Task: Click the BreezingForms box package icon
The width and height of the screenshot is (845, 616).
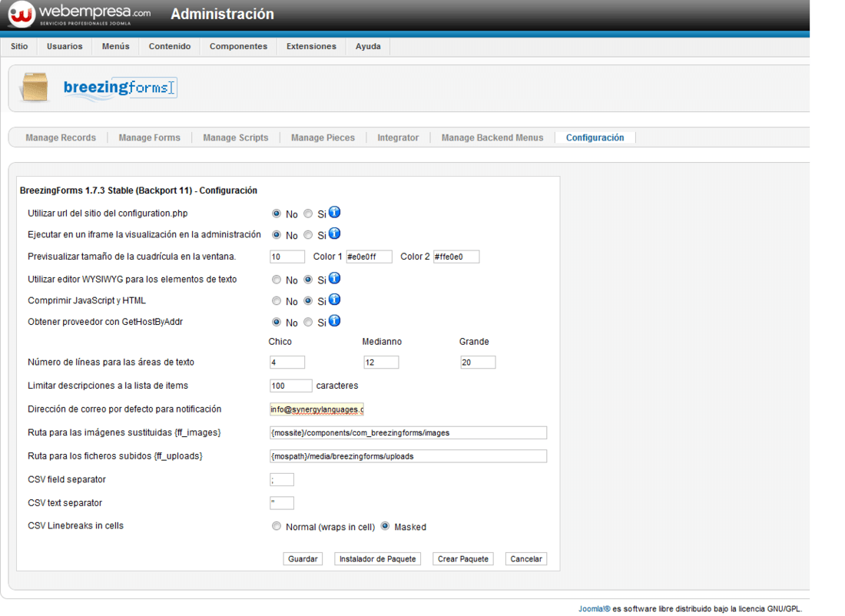Action: click(35, 87)
